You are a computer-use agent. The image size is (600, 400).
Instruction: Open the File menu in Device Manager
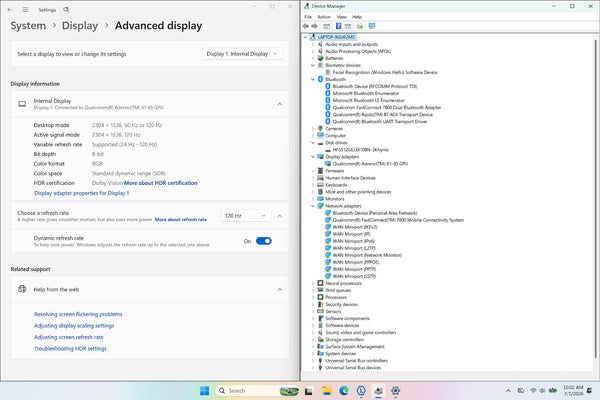(x=308, y=17)
